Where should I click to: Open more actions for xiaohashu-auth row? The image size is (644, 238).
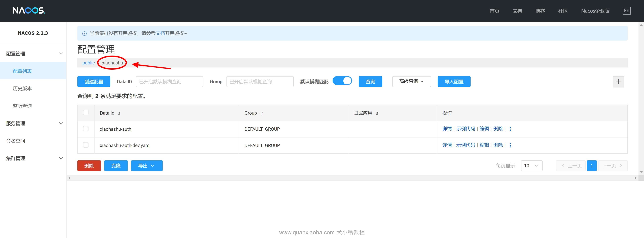point(510,129)
